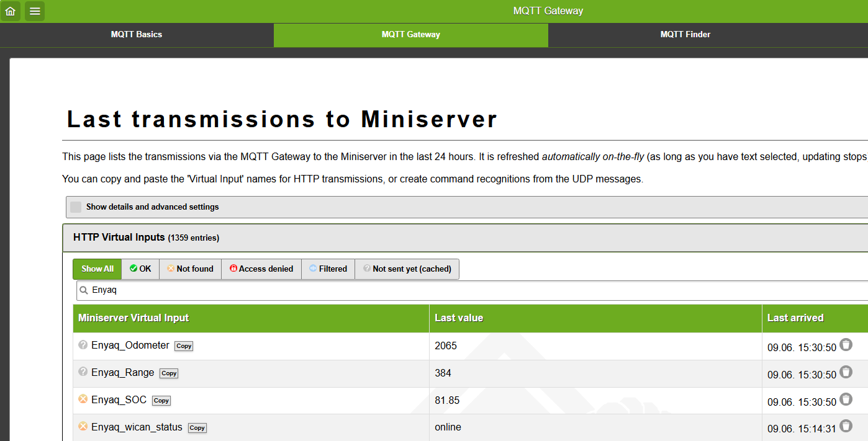
Task: Click the Last transmissions to Miniserver heading
Action: [x=283, y=119]
